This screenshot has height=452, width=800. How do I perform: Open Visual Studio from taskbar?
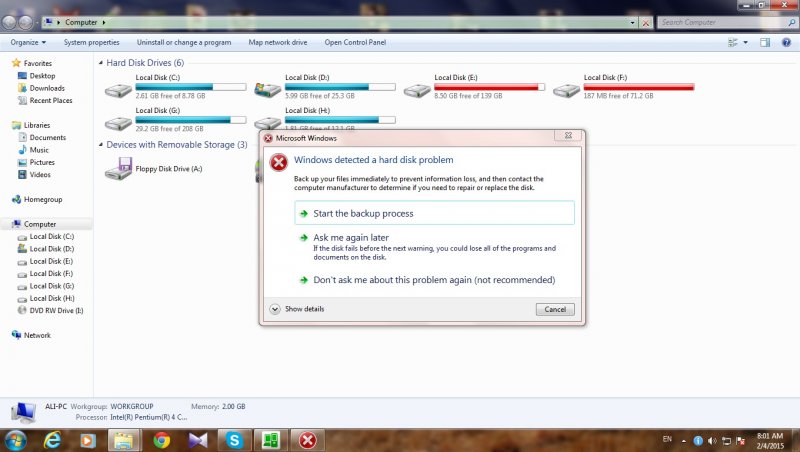point(198,440)
